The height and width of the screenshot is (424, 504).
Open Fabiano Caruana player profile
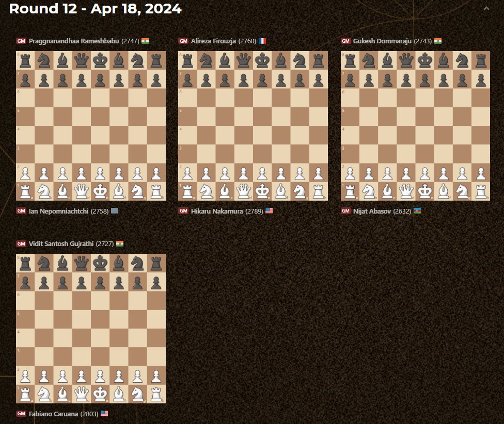point(53,414)
